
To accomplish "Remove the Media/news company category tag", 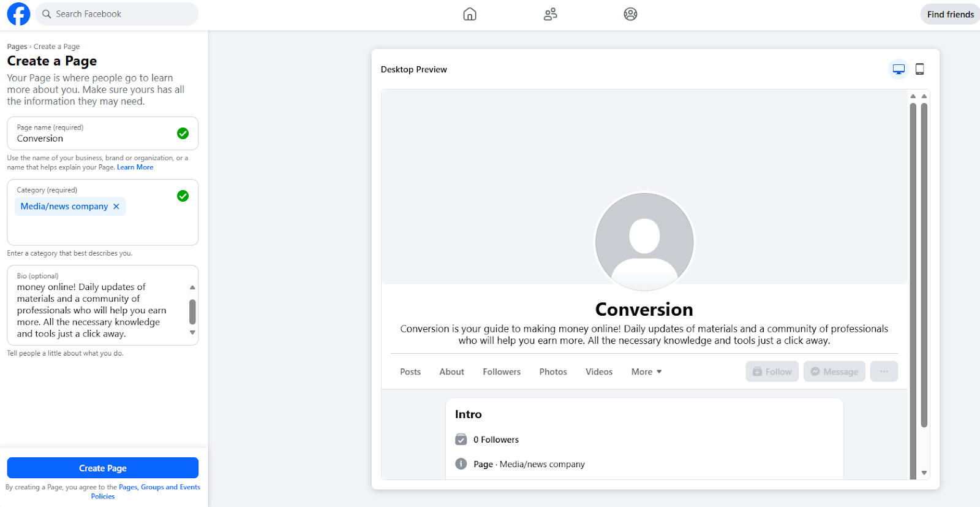I will pos(116,207).
